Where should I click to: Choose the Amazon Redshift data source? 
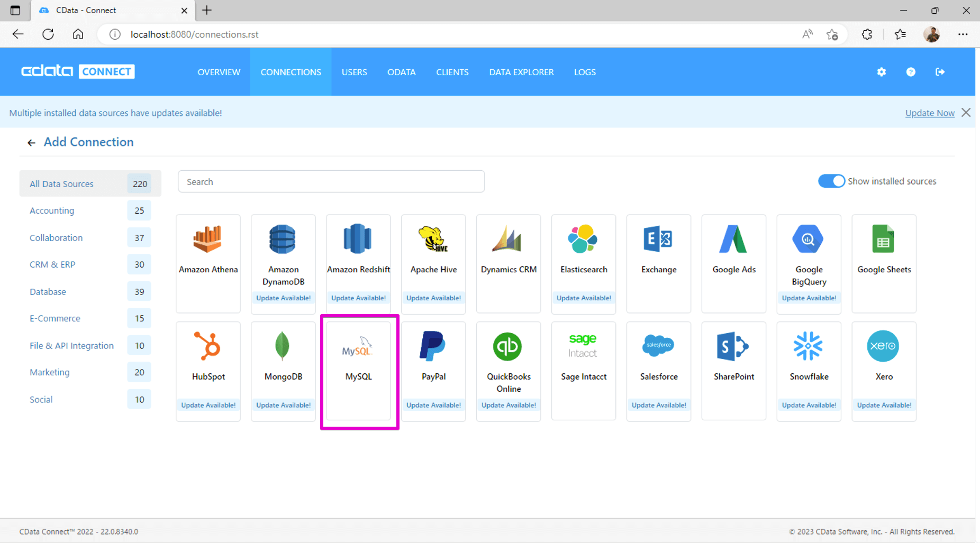358,263
